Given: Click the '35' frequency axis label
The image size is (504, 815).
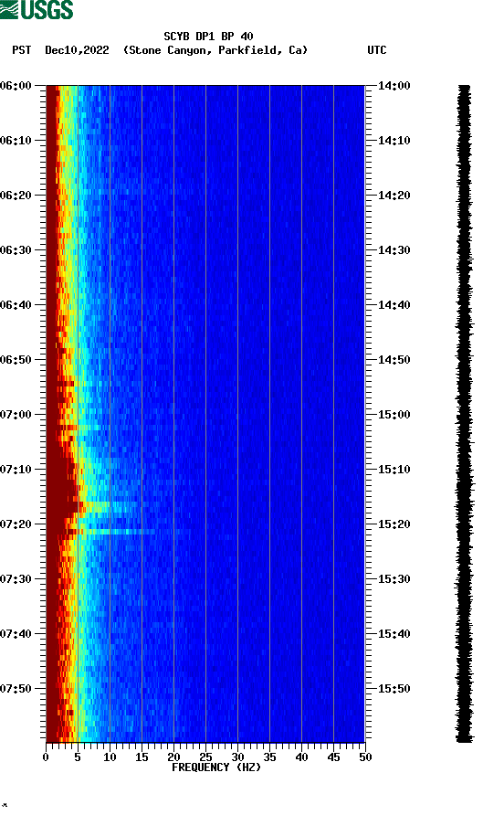Looking at the screenshot, I should [269, 757].
